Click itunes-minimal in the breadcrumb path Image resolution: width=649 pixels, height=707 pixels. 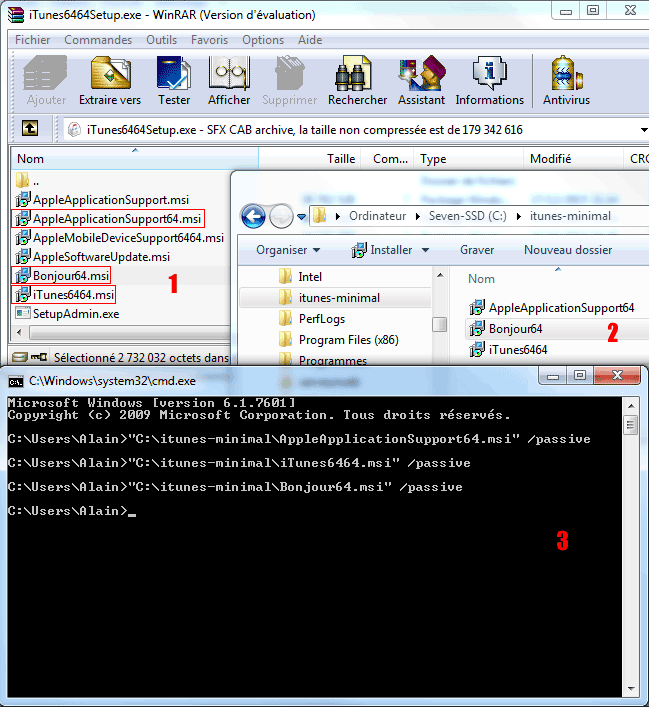pyautogui.click(x=570, y=216)
